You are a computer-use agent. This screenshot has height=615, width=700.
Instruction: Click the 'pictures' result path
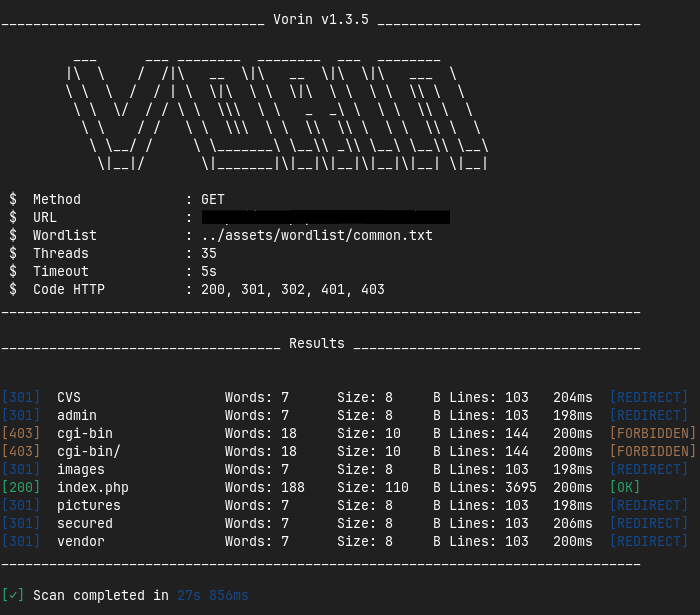[x=89, y=505]
